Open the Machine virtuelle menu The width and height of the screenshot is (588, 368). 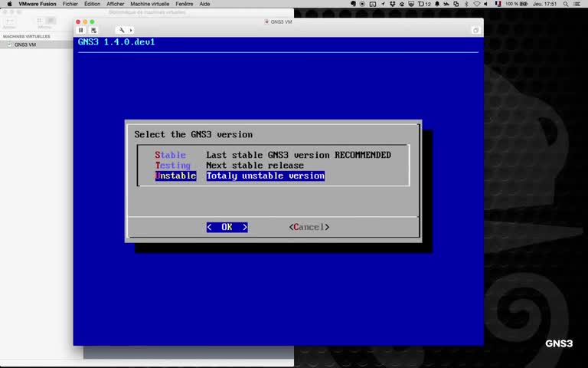(149, 4)
